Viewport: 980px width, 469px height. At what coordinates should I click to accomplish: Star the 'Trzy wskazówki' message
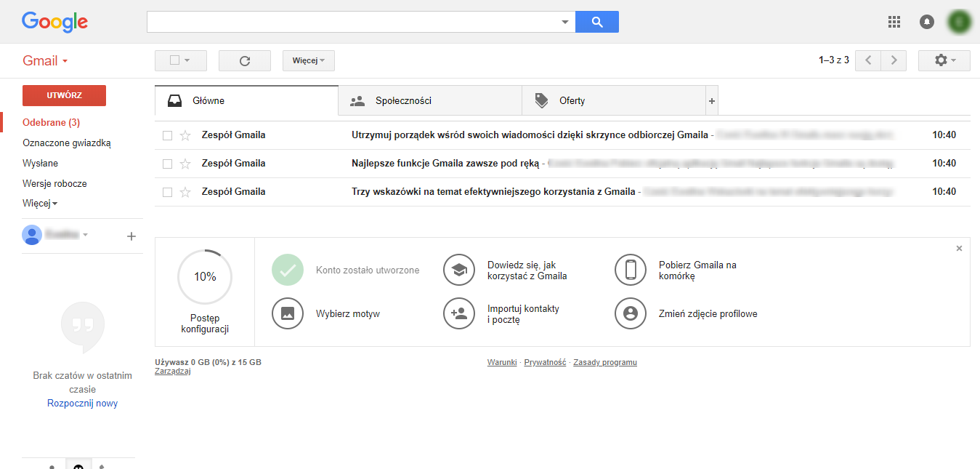click(x=185, y=192)
